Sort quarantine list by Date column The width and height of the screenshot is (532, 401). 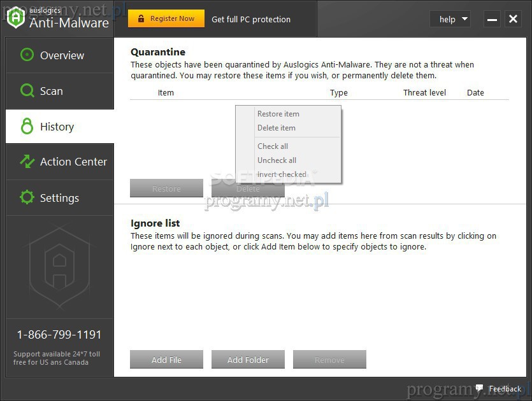coord(475,93)
